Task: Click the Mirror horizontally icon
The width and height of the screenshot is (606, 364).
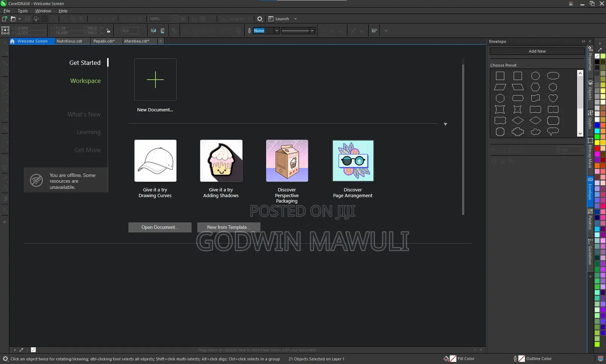Action: coord(153,31)
